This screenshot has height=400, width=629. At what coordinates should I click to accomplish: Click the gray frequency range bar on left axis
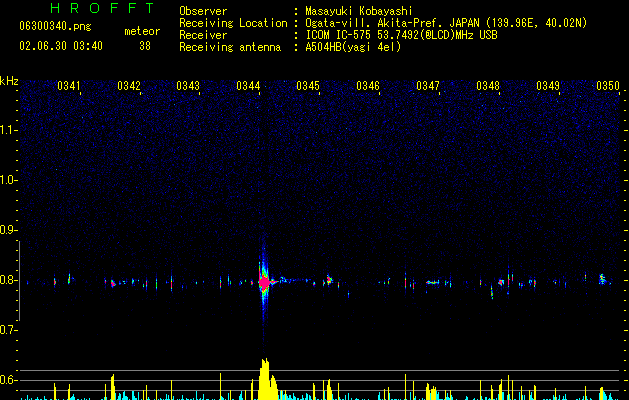(x=20, y=281)
